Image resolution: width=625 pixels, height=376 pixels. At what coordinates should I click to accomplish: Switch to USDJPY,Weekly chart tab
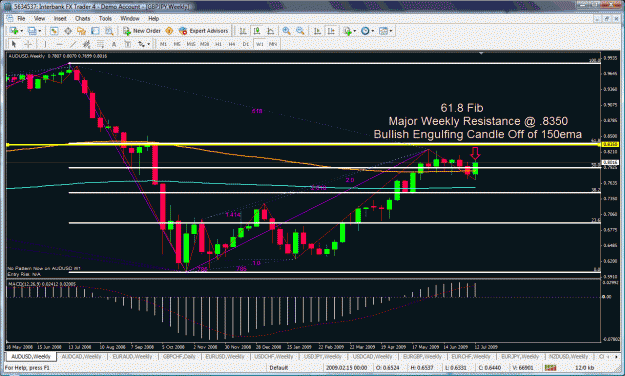tap(322, 356)
